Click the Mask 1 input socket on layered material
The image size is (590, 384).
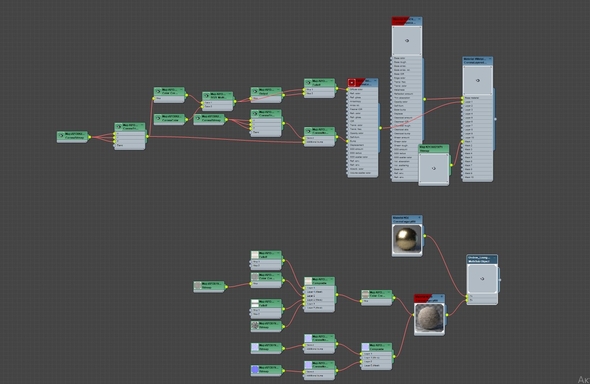pyautogui.click(x=462, y=141)
